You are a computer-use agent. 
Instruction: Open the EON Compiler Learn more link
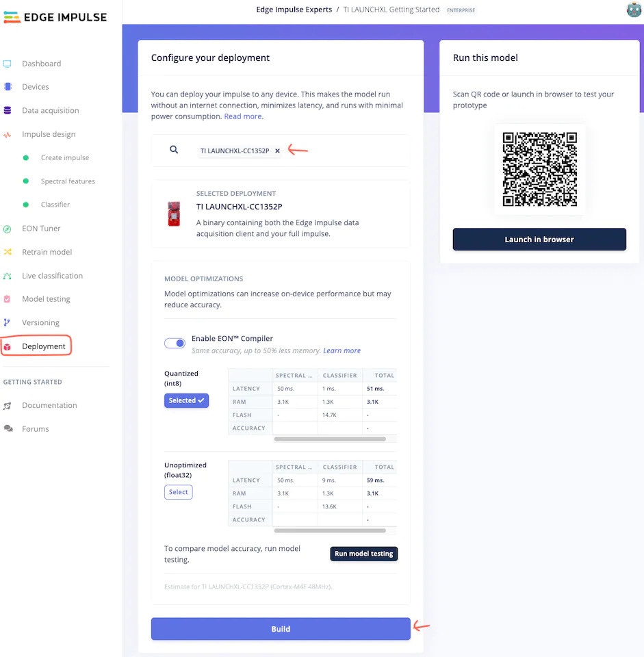(342, 350)
